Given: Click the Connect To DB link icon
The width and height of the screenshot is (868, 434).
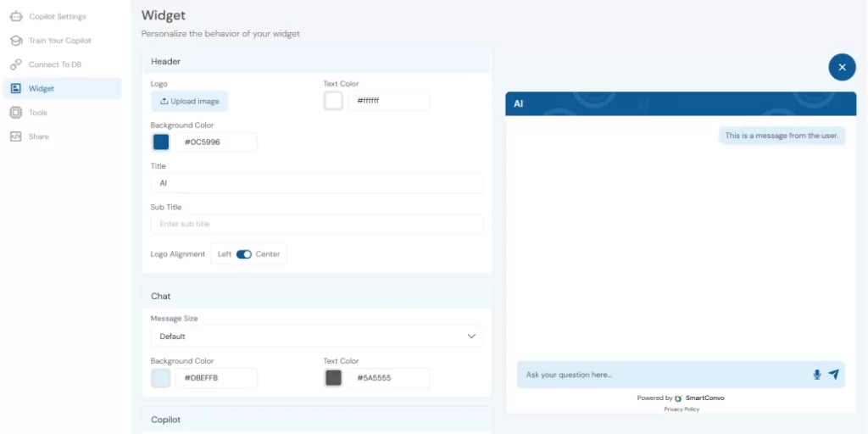Looking at the screenshot, I should [16, 64].
